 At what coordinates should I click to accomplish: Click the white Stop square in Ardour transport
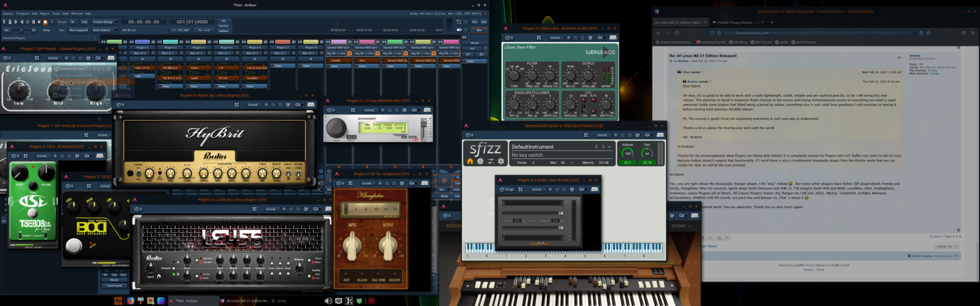point(45,22)
